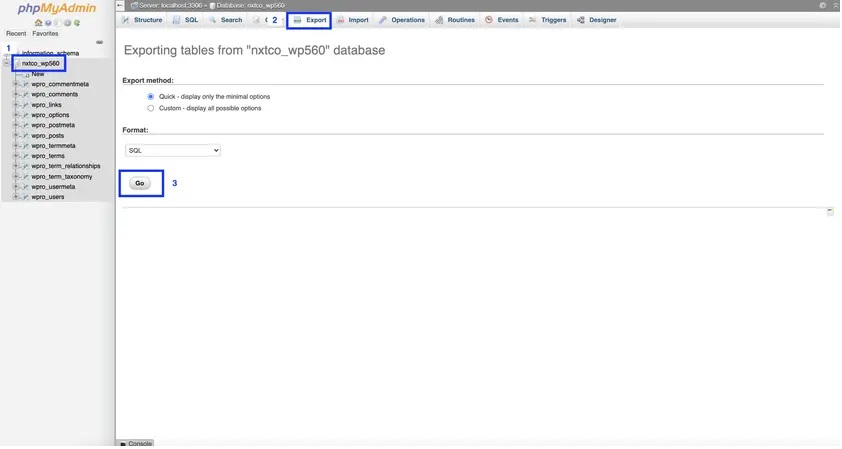Image resolution: width=842 pixels, height=449 pixels.
Task: Select the Custom export method
Action: [150, 108]
